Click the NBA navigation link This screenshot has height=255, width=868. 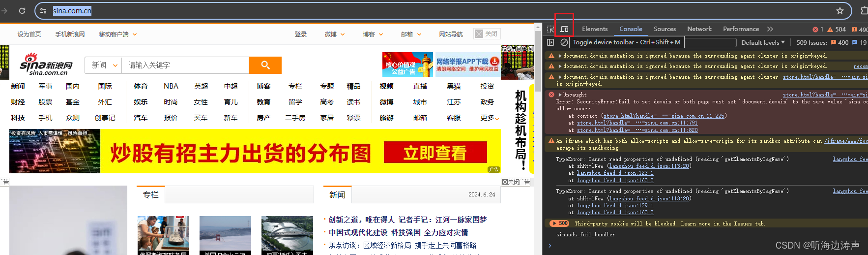pos(171,86)
